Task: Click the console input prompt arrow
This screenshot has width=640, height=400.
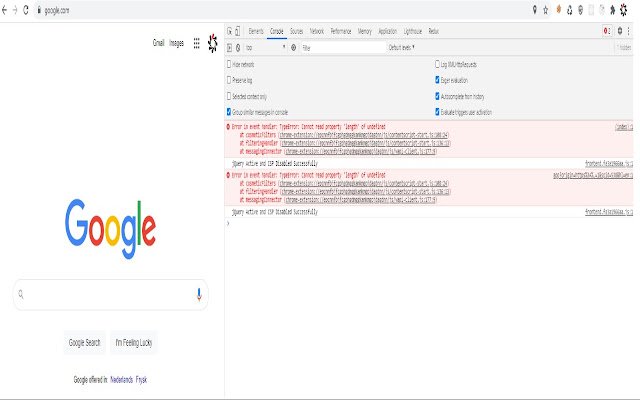Action: [228, 223]
